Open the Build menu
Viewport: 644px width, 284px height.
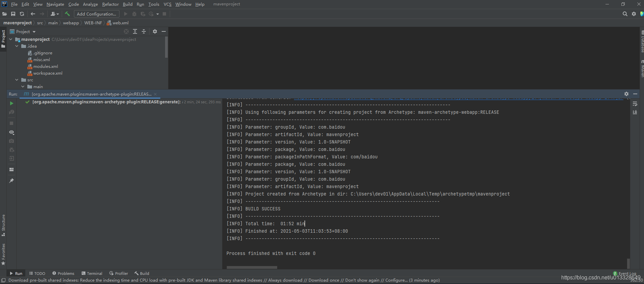tap(128, 4)
